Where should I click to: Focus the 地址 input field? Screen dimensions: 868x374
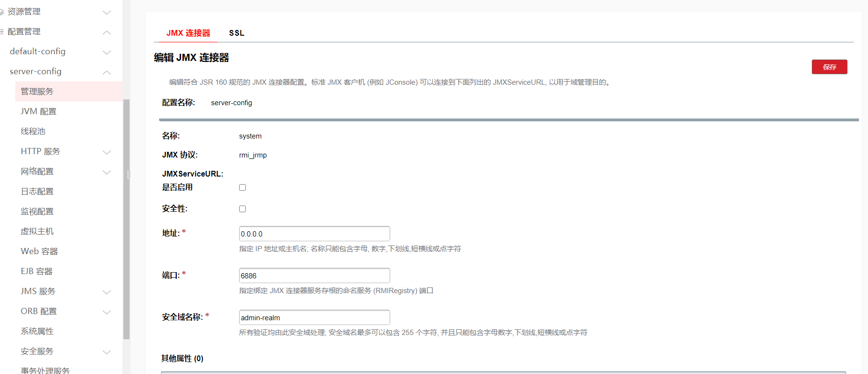[314, 234]
